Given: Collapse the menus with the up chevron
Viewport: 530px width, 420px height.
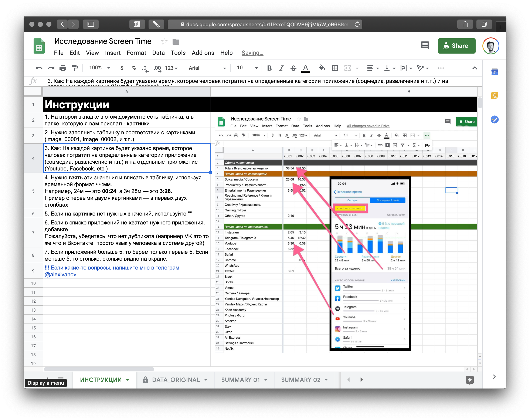Looking at the screenshot, I should (x=475, y=68).
